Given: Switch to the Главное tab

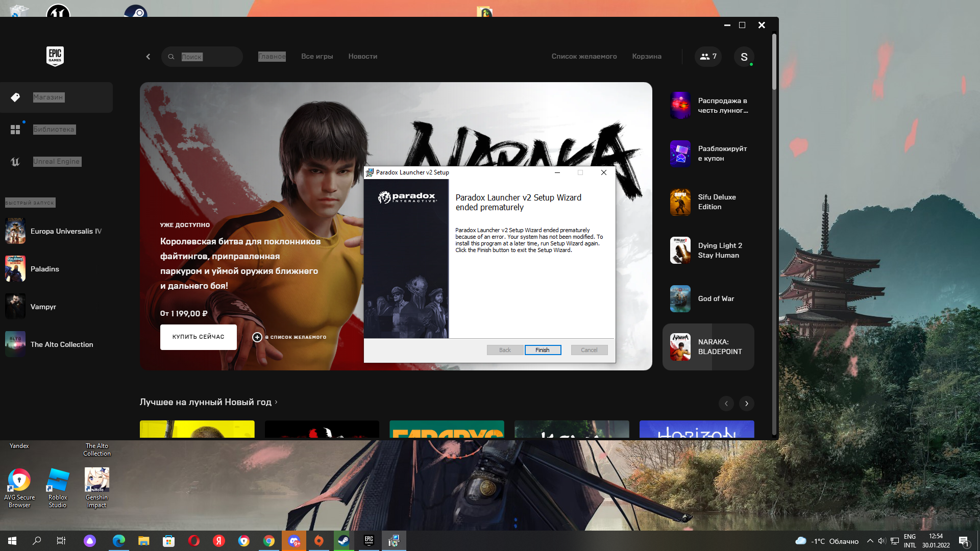Looking at the screenshot, I should 272,57.
